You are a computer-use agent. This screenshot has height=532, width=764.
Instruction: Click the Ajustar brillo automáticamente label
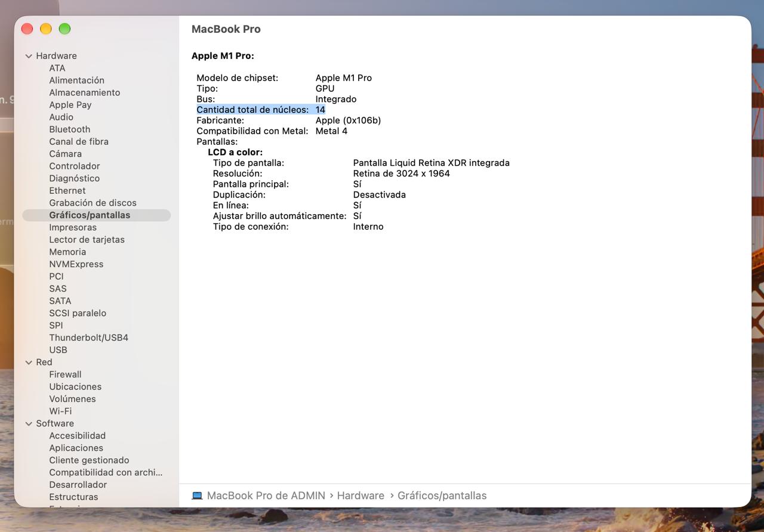tap(279, 216)
